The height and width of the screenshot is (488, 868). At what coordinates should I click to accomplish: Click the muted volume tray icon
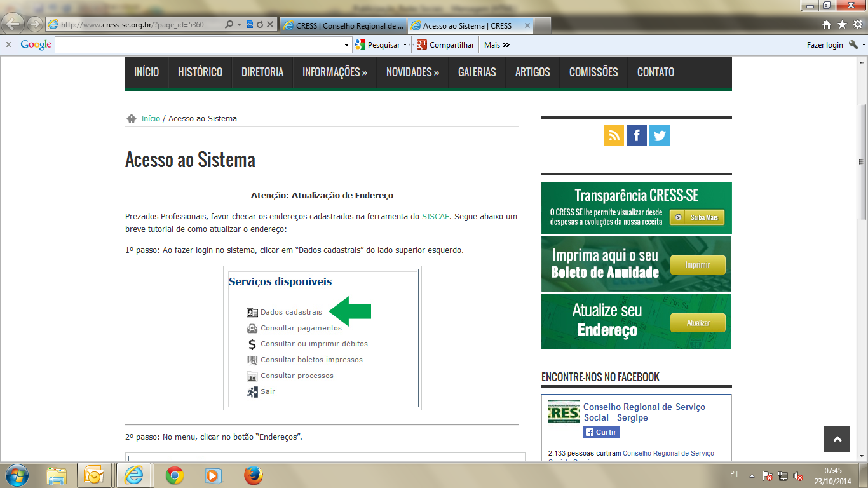click(x=798, y=476)
